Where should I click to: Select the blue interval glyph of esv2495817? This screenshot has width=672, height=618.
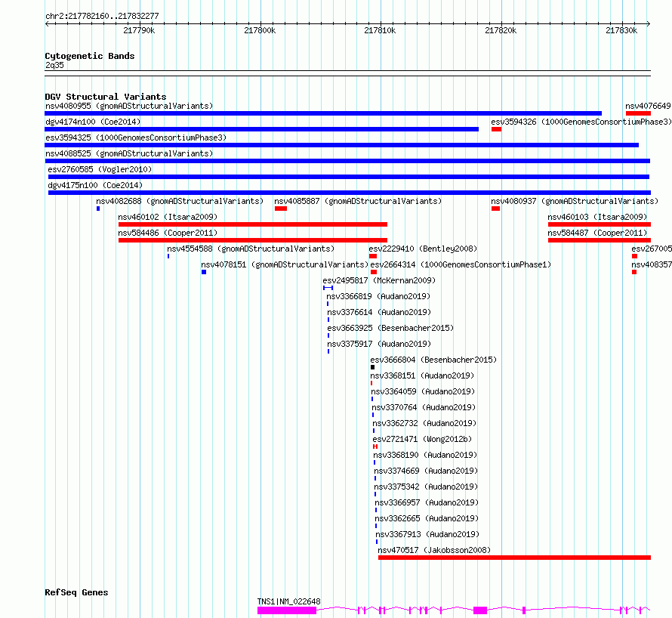pyautogui.click(x=328, y=288)
